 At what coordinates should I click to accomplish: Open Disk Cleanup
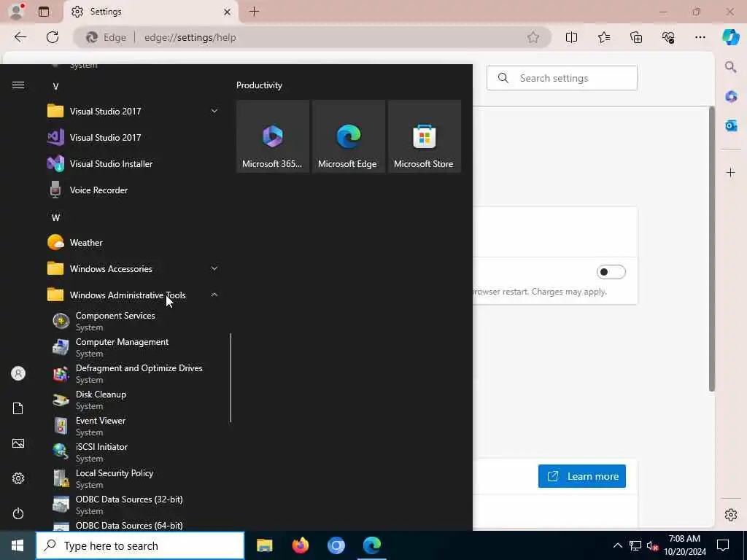click(133, 400)
